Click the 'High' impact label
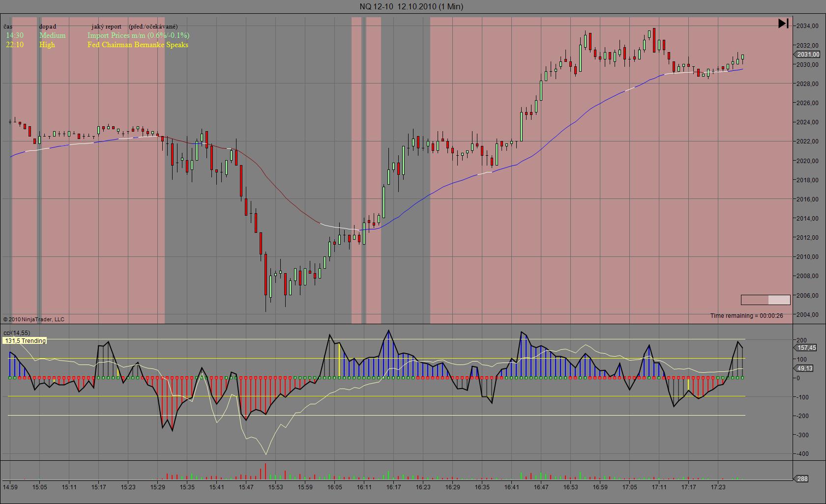826x504 pixels. (47, 45)
